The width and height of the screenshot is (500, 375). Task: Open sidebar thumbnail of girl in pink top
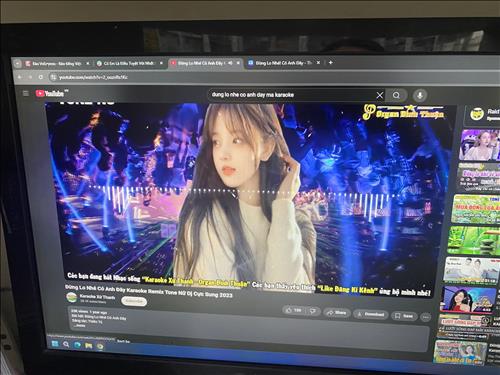pyautogui.click(x=480, y=145)
